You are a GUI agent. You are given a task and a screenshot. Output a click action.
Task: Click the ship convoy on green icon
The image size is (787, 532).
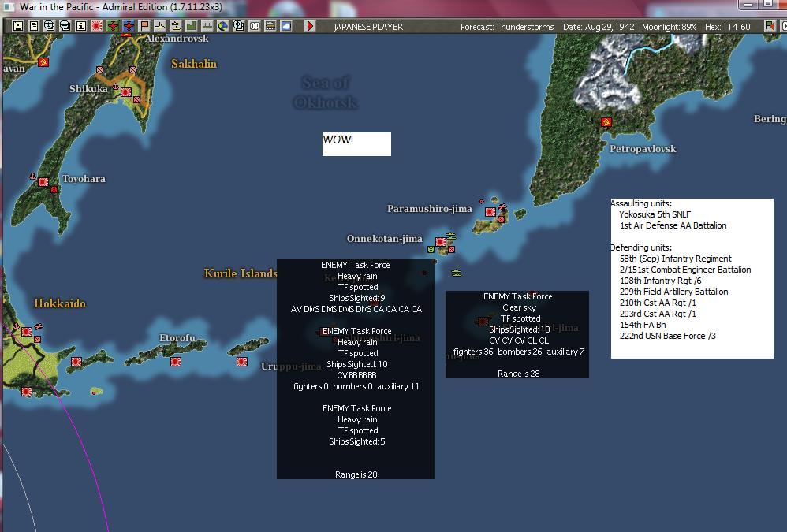click(207, 25)
